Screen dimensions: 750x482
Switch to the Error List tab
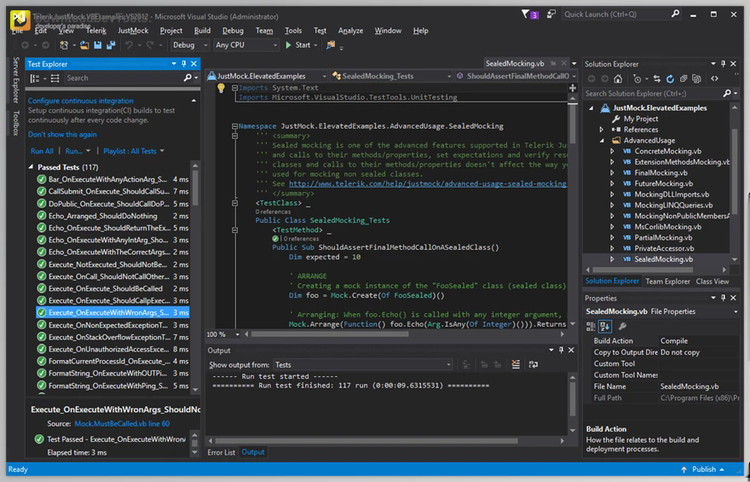[221, 452]
